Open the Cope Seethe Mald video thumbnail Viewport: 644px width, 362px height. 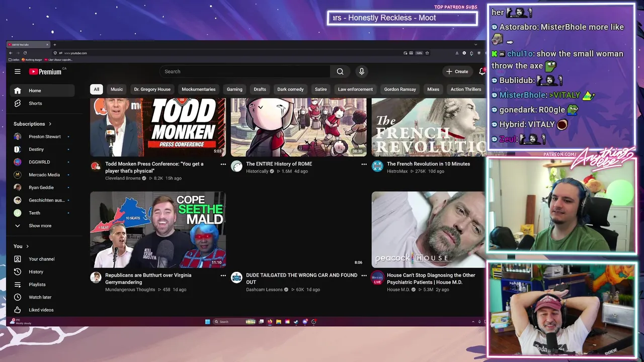coord(158,229)
